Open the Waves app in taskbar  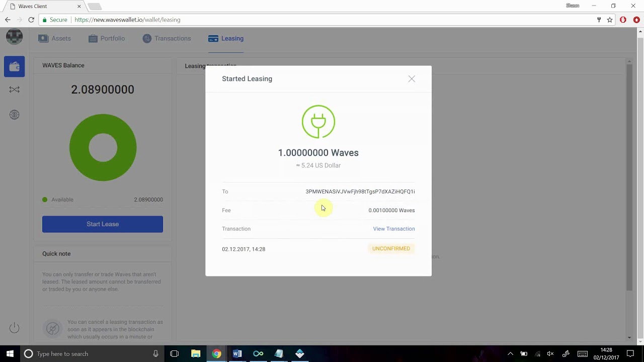tap(300, 353)
